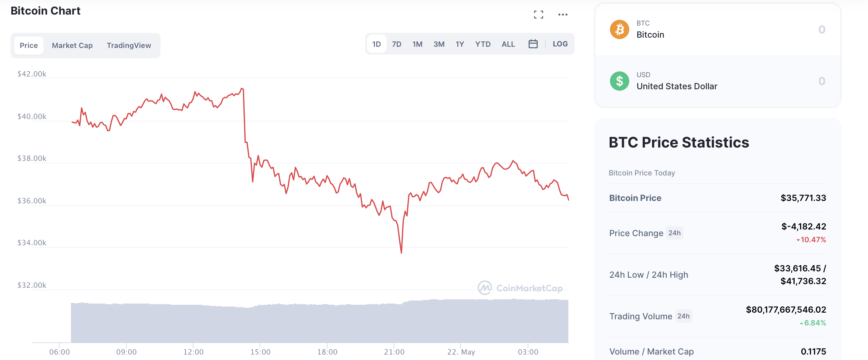The width and height of the screenshot is (868, 360).
Task: Click the CoinMarketCap watermark logo
Action: [x=520, y=288]
